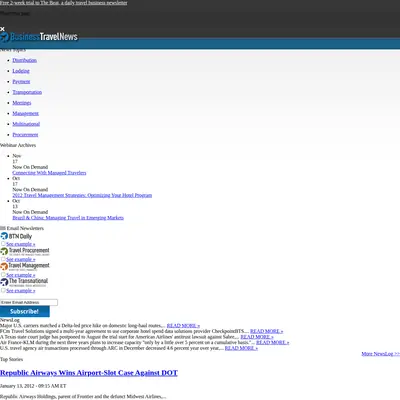Open Republic Airways Wins Airport-Slot Case headline
The image size is (400, 400).
tap(89, 373)
